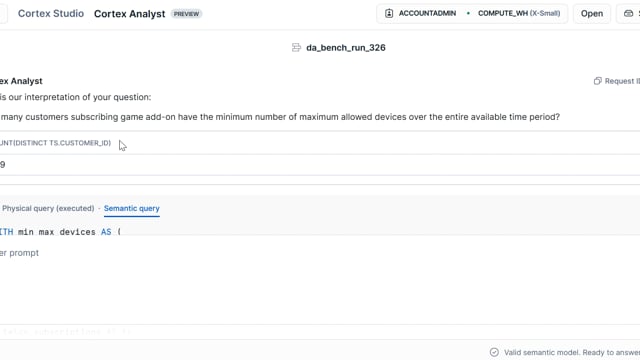This screenshot has width=640, height=360.
Task: Click the valid semantic model checkmark icon
Action: click(494, 352)
